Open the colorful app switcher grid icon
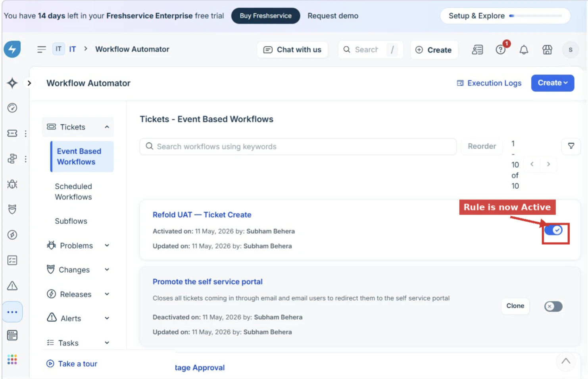Viewport: 588px width, 379px height. pyautogui.click(x=12, y=360)
